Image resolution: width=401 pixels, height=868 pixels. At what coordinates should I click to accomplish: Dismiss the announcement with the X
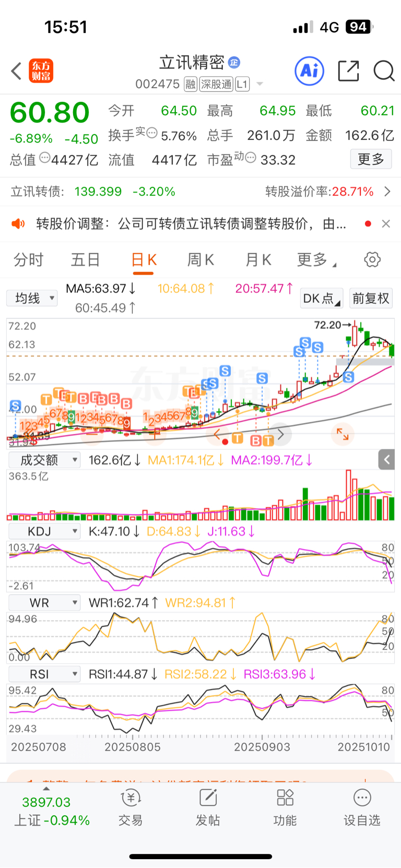[x=386, y=224]
